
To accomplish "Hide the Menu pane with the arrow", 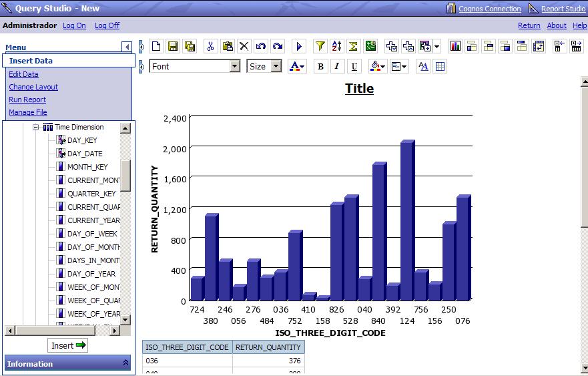I will (x=127, y=47).
